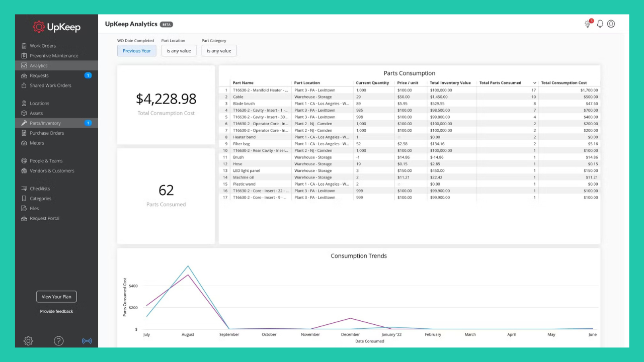Select the Assets cube icon
This screenshot has width=644, height=362.
coord(25,113)
